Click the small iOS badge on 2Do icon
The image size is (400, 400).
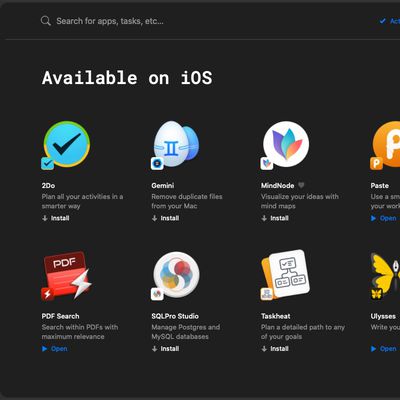tap(47, 163)
